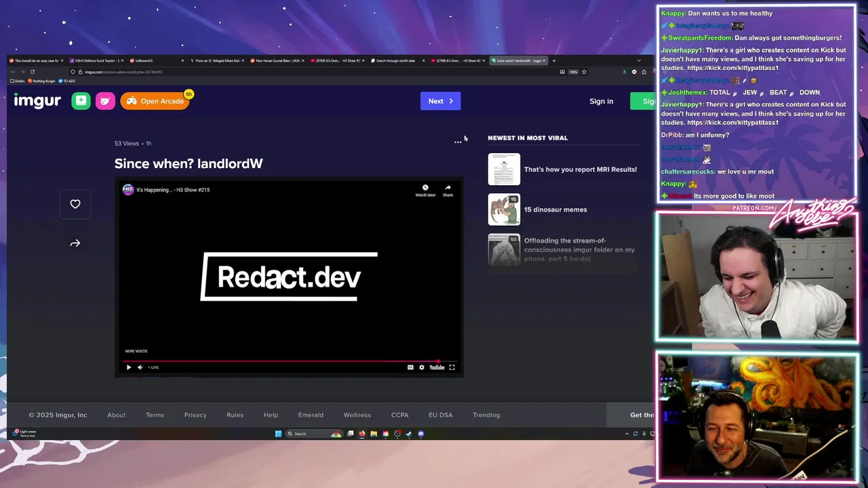This screenshot has height=488, width=868.
Task: Open the H3 channel avatar in video
Action: tap(127, 190)
